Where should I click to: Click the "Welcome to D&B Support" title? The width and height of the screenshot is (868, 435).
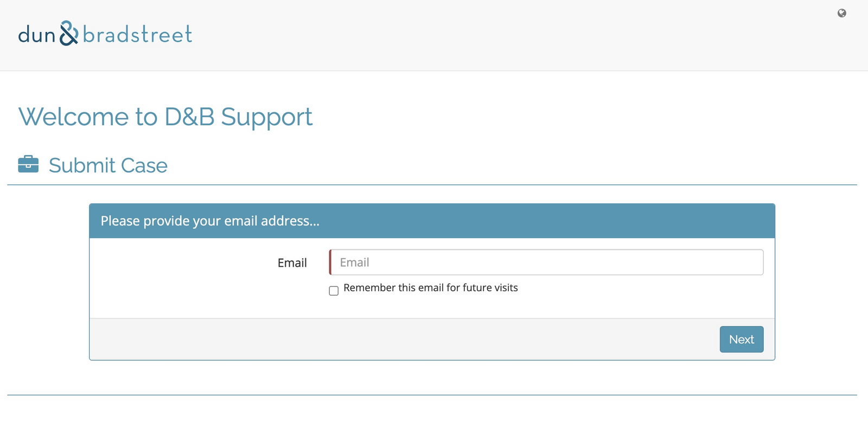[x=165, y=117]
